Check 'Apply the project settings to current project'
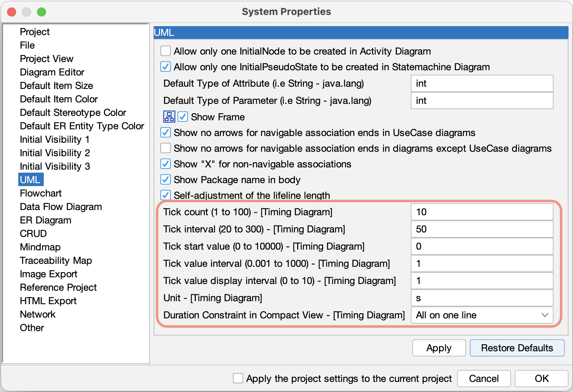This screenshot has height=392, width=573. point(238,378)
